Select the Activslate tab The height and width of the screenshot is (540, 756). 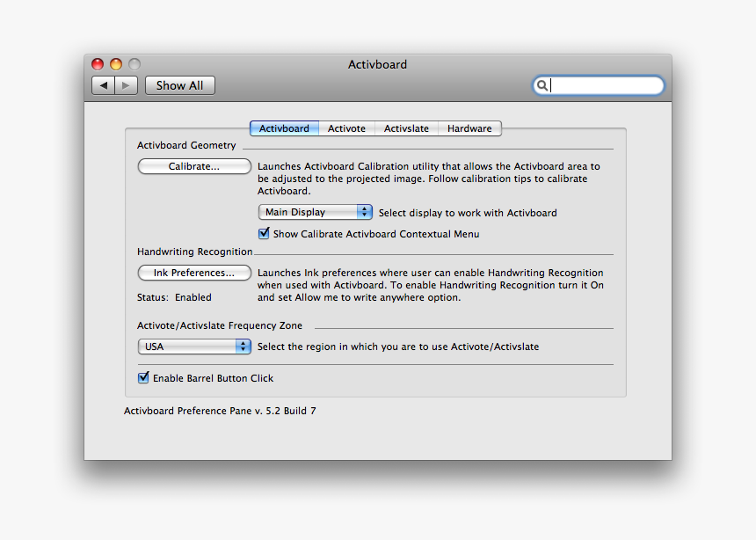406,128
